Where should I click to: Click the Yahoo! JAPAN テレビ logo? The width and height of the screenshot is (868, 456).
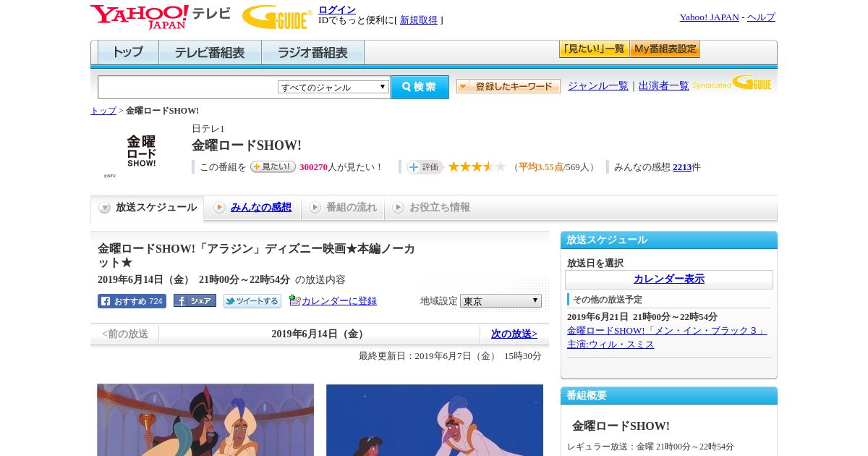(161, 16)
